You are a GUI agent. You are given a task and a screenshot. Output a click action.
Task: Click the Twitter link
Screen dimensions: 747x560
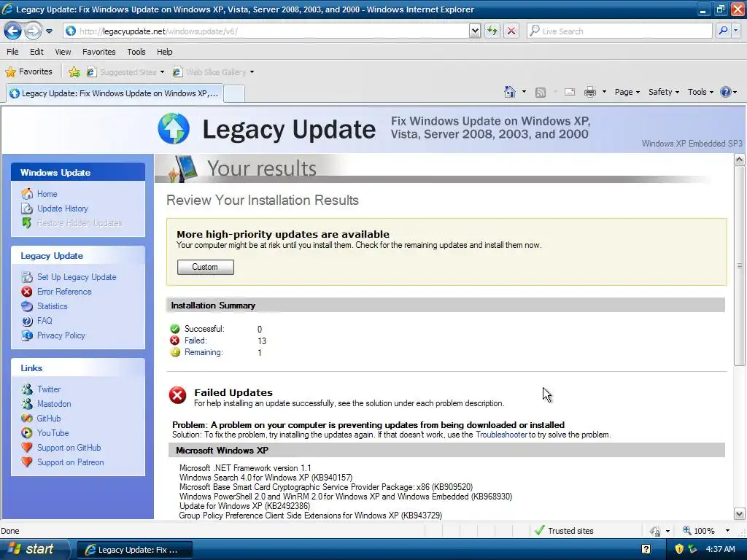pyautogui.click(x=49, y=389)
